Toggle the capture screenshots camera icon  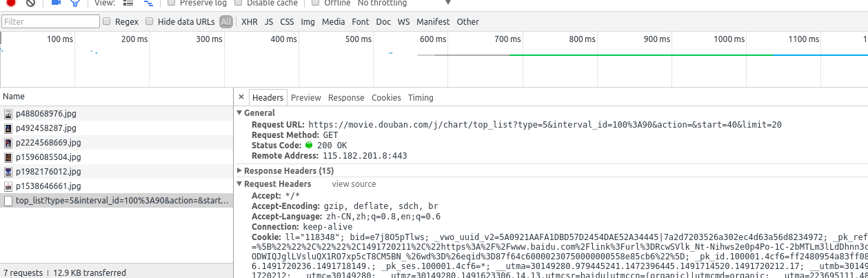(x=56, y=3)
